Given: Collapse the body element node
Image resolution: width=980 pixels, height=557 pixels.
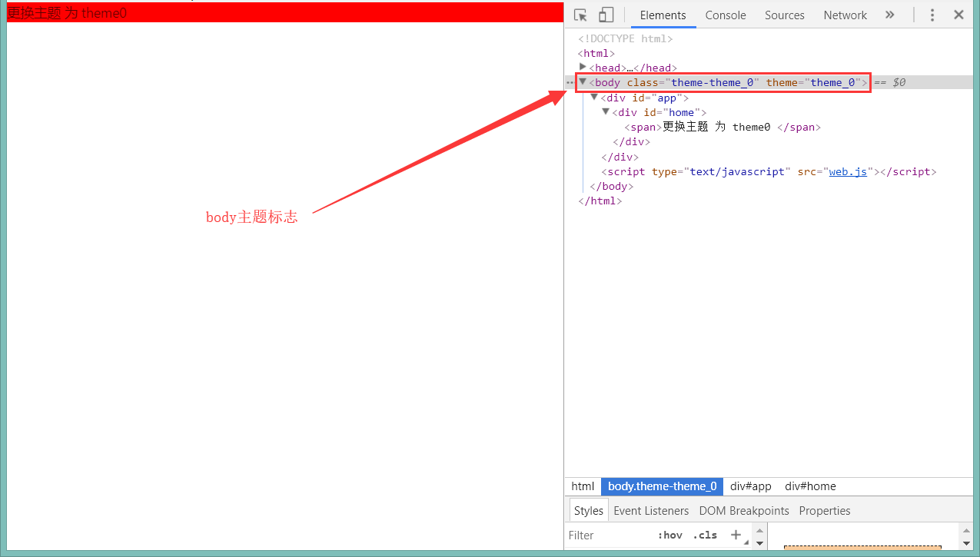Looking at the screenshot, I should click(x=583, y=82).
